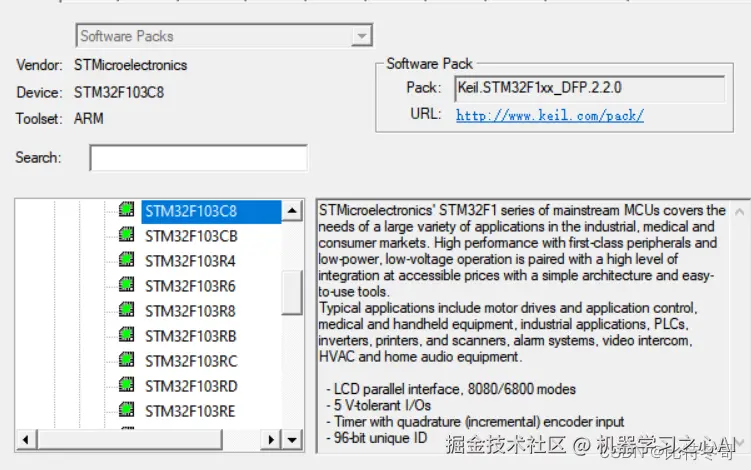Click the chip icon beside STM32F103RE
751x470 pixels.
(x=126, y=409)
